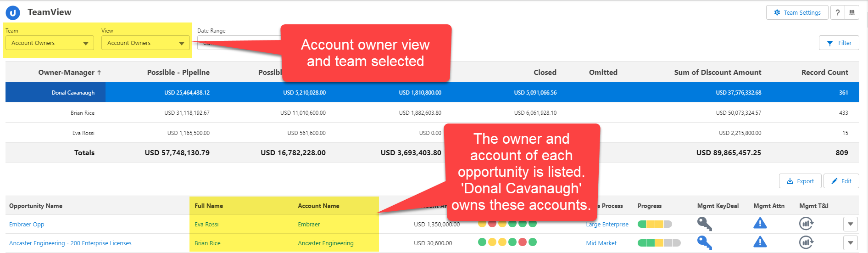Open the Team Settings gear button

797,12
